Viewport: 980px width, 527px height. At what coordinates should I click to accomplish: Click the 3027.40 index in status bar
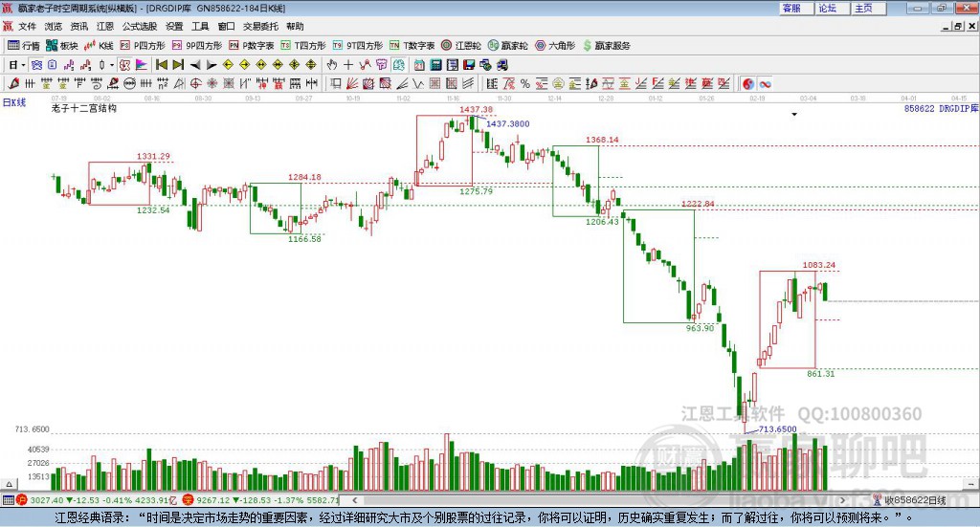(47, 500)
